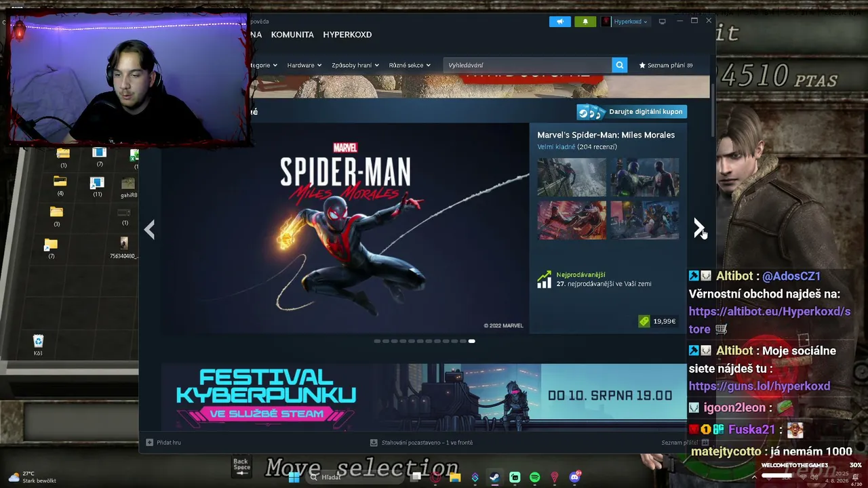This screenshot has width=868, height=488.
Task: Open the 756340480 image file on desktop
Action: pyautogui.click(x=123, y=248)
